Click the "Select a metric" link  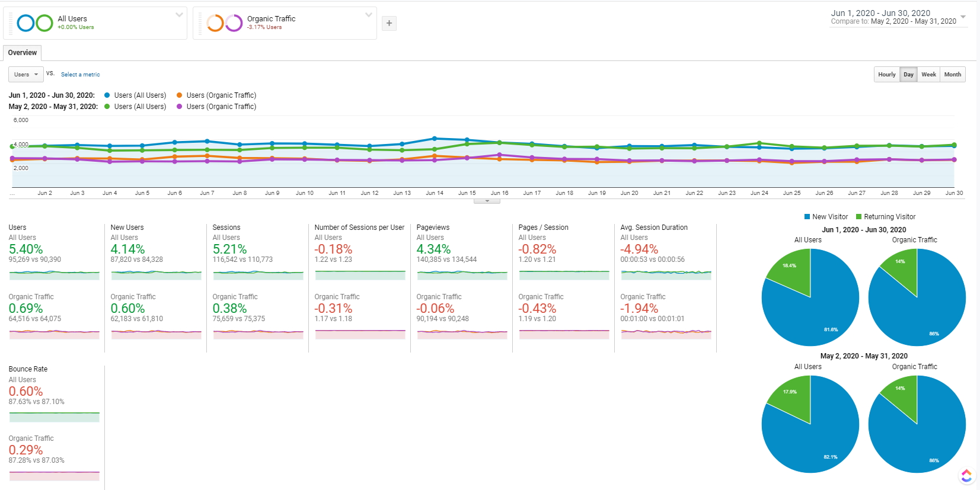click(x=80, y=75)
